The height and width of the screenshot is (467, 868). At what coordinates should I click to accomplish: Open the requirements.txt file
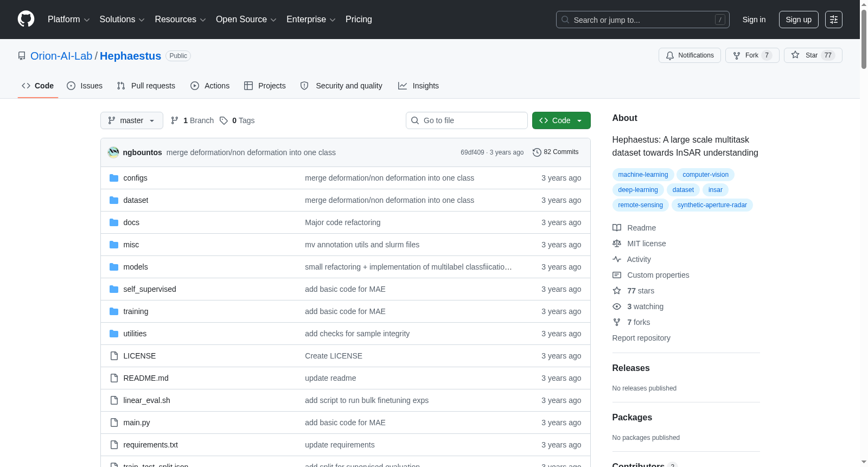pyautogui.click(x=150, y=445)
